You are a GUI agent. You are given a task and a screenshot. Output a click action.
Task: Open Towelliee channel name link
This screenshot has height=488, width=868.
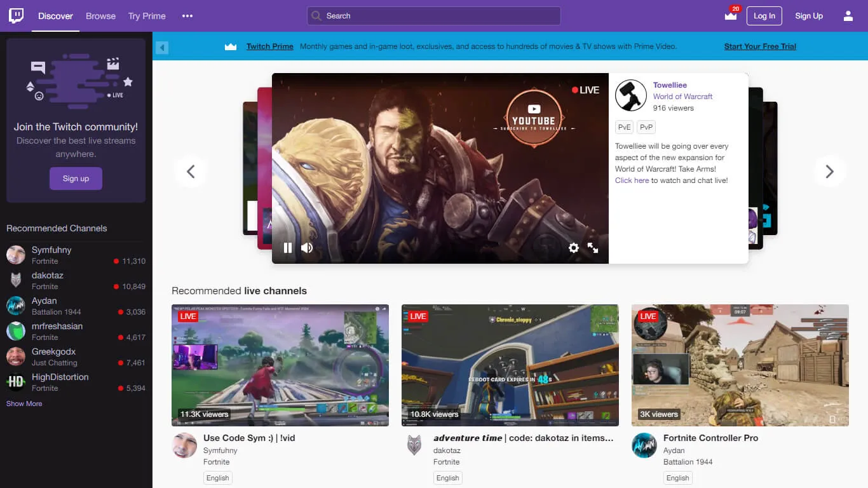pyautogui.click(x=670, y=85)
